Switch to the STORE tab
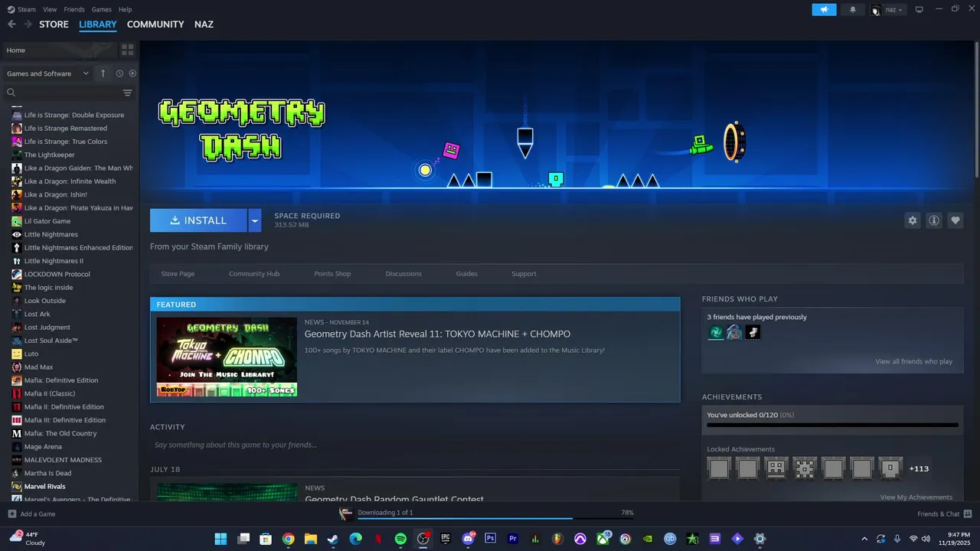The image size is (980, 551). point(54,24)
